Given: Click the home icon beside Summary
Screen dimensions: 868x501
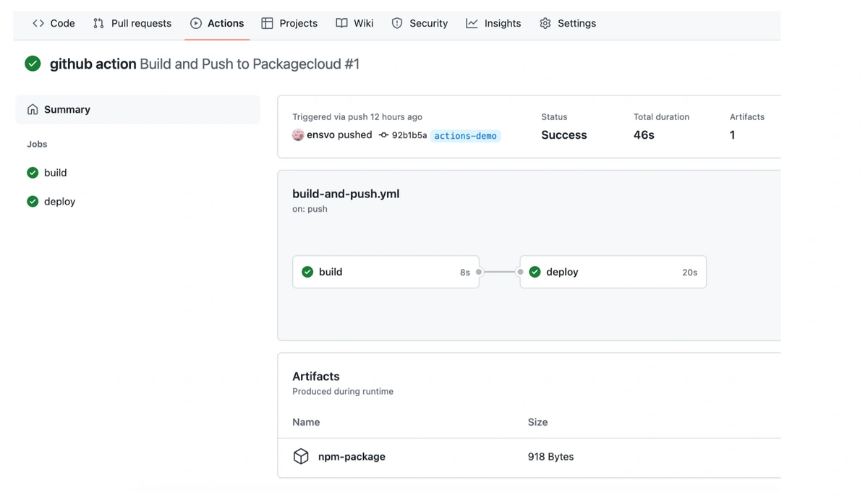Looking at the screenshot, I should [x=33, y=110].
